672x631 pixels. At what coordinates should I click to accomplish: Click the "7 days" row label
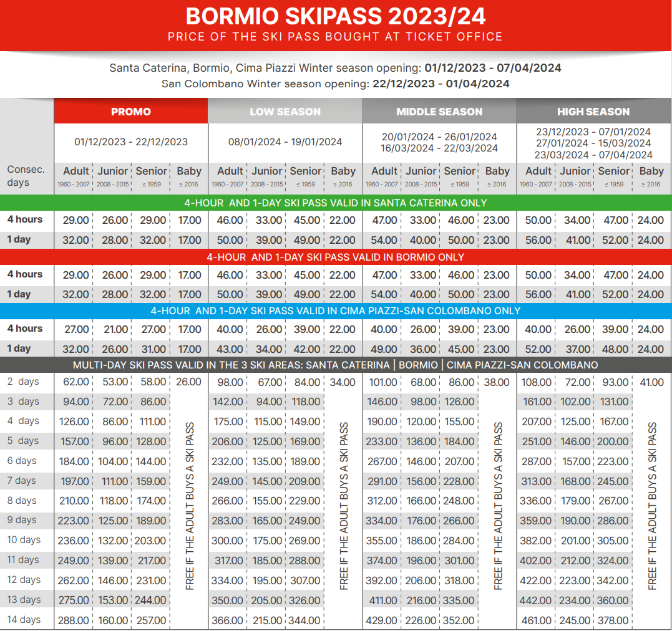21,481
